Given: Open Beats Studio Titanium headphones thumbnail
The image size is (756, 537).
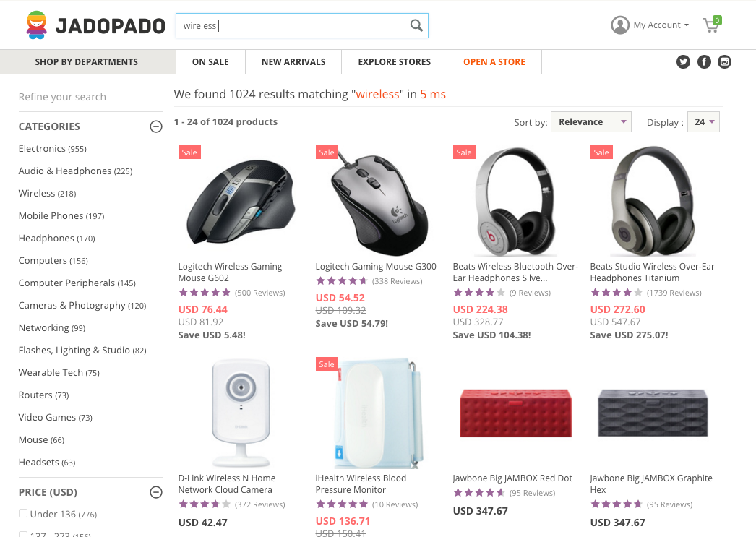Looking at the screenshot, I should [653, 201].
